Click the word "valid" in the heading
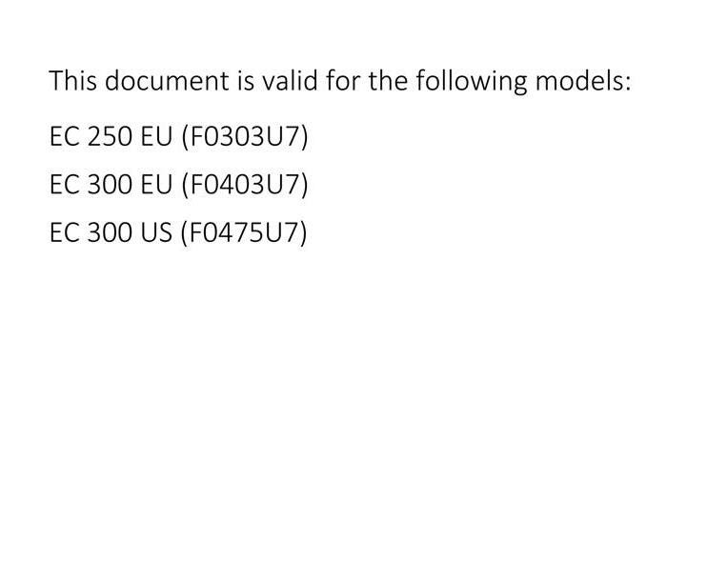This screenshot has height=561, width=728. coord(290,80)
